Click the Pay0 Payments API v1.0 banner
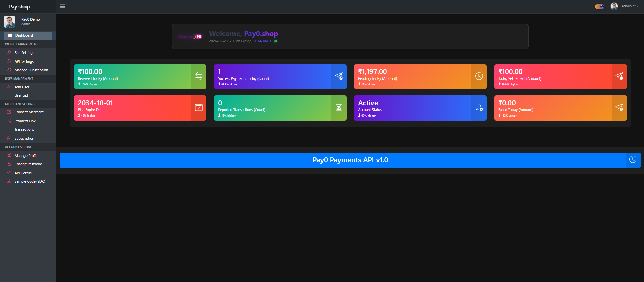Image resolution: width=644 pixels, height=282 pixels. click(x=350, y=160)
